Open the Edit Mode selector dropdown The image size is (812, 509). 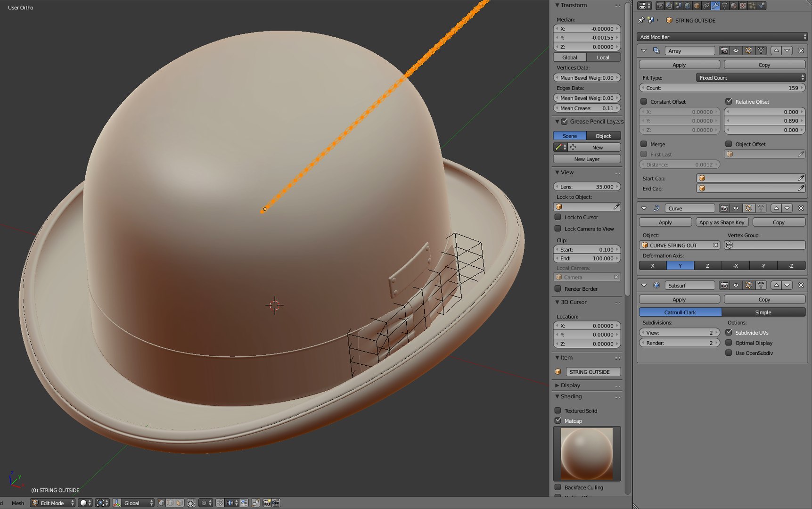click(x=53, y=503)
